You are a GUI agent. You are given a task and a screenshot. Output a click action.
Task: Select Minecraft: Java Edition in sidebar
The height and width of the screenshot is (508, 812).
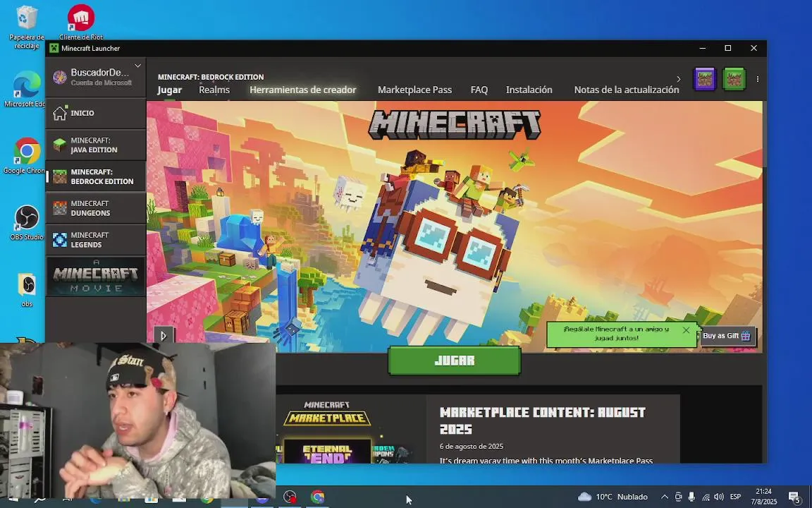tap(95, 145)
